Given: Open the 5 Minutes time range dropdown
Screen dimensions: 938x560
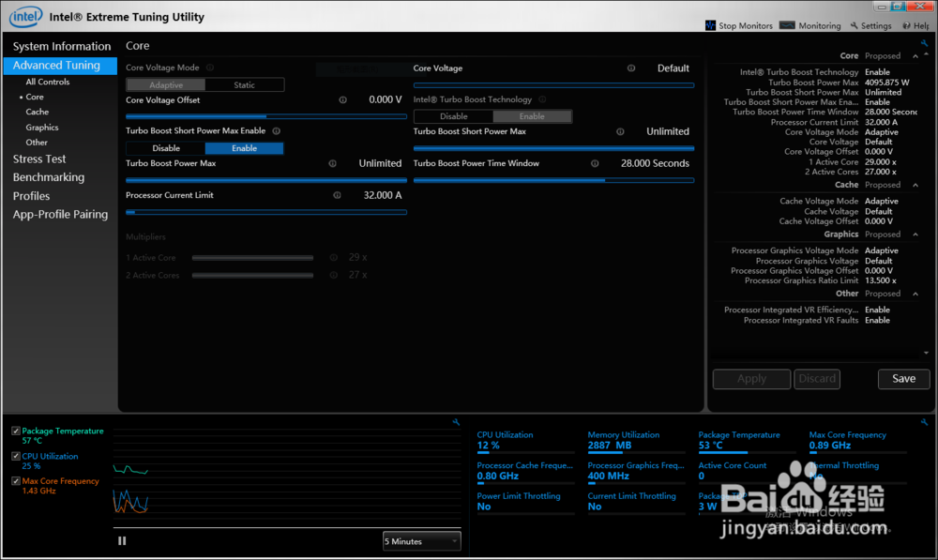Looking at the screenshot, I should coord(422,541).
